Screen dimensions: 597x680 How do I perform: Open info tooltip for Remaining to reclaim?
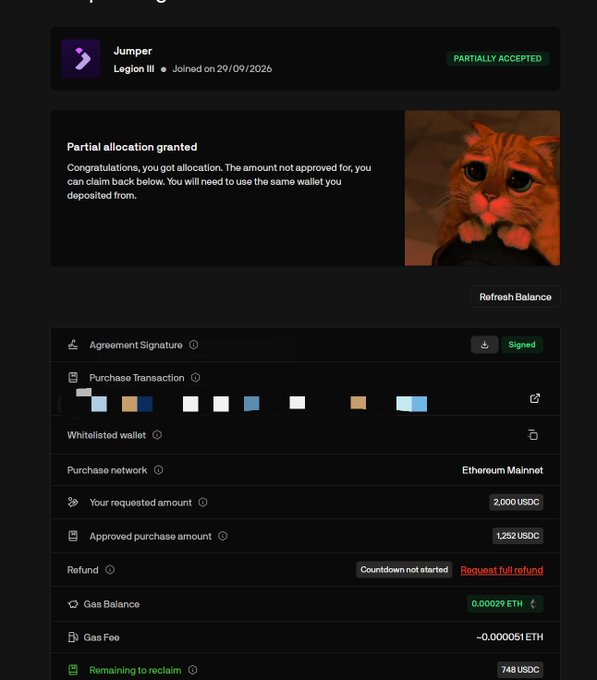point(193,670)
